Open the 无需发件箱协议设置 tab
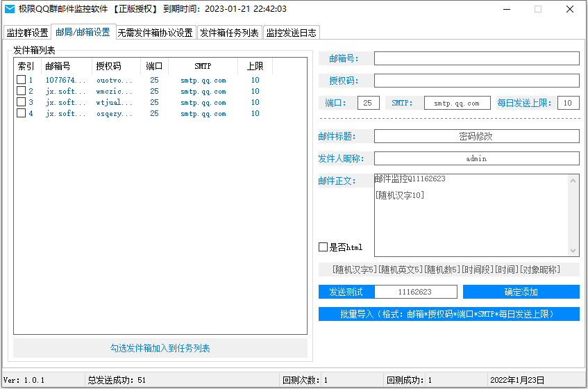Image resolution: width=588 pixels, height=389 pixels. (x=156, y=33)
